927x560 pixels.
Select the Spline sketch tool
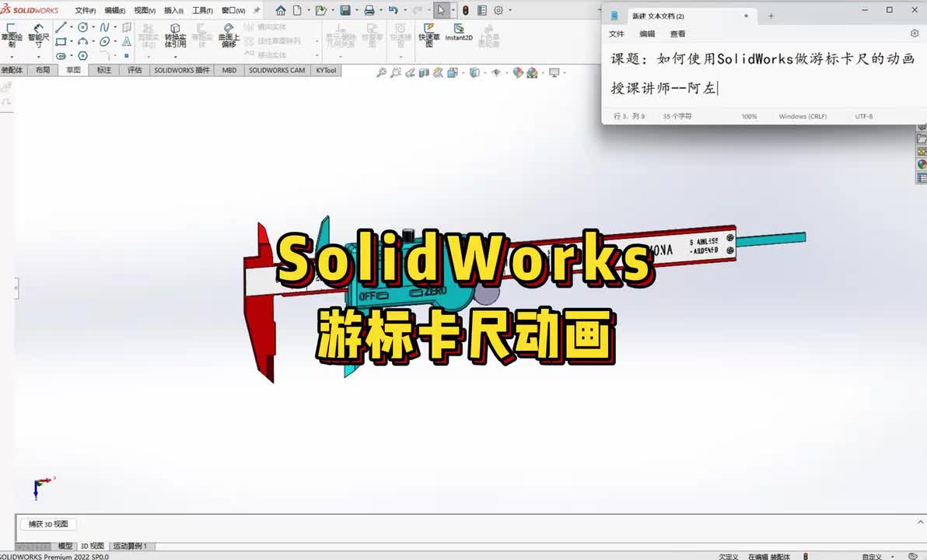(x=105, y=27)
